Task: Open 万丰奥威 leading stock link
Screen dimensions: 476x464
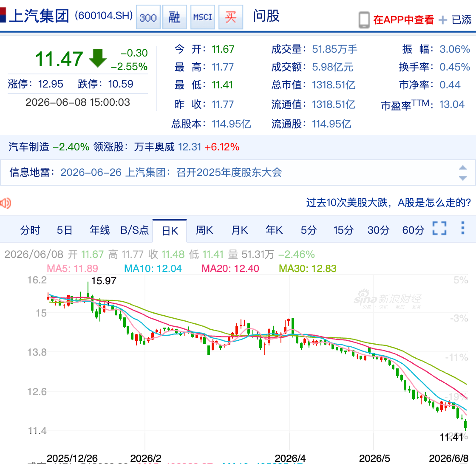Action: pos(154,147)
